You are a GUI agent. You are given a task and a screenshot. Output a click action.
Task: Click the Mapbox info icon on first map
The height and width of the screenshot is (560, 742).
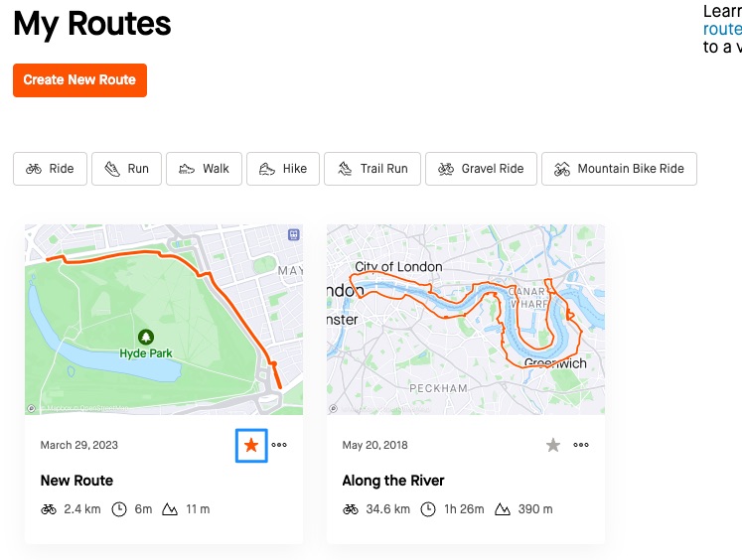31,408
